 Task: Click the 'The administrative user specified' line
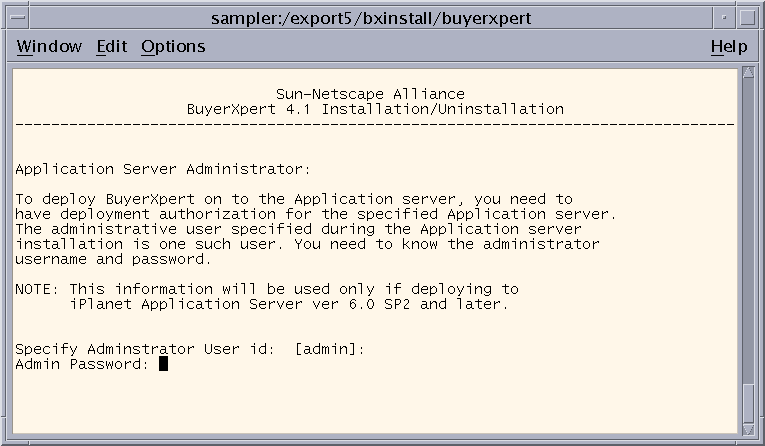point(298,229)
